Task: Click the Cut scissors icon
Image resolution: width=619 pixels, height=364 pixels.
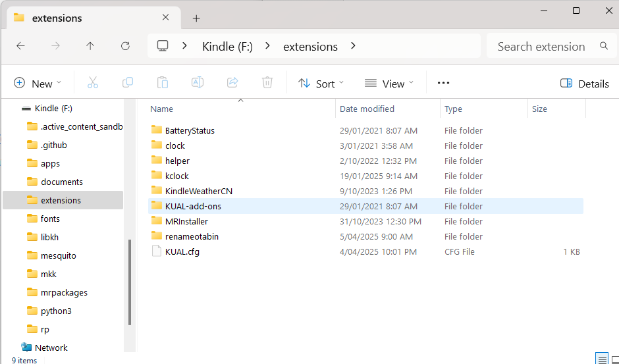Action: [92, 83]
